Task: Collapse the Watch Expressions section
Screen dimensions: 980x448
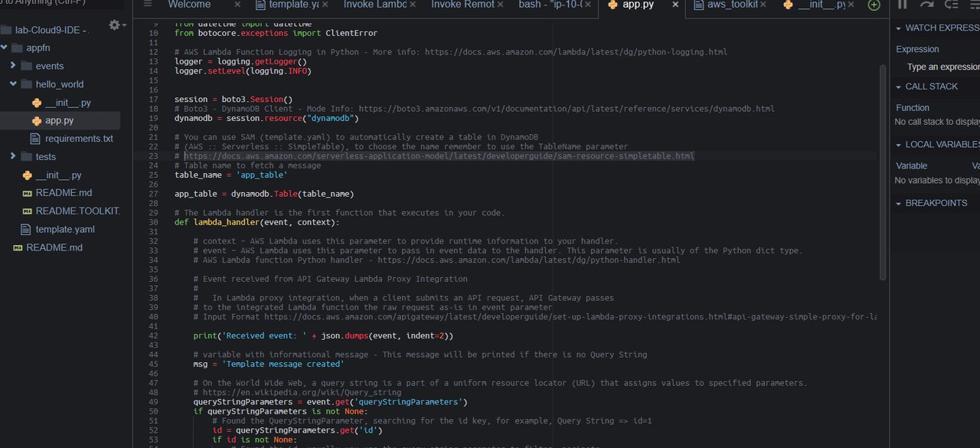Action: click(x=899, y=28)
